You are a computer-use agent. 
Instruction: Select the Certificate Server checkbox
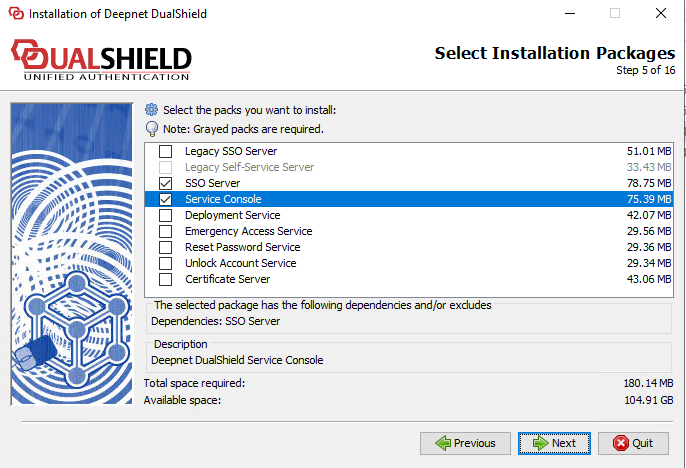pos(166,279)
